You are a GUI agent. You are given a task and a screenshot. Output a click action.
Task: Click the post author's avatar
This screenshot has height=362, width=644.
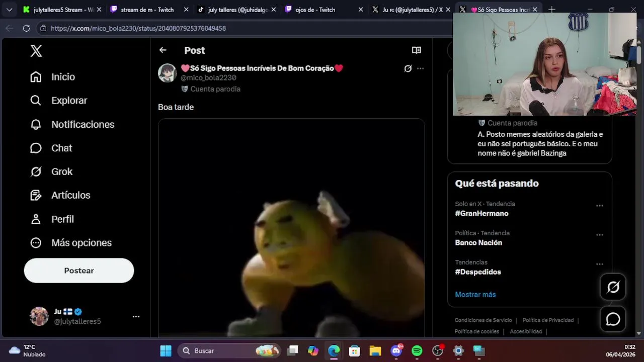pos(168,73)
